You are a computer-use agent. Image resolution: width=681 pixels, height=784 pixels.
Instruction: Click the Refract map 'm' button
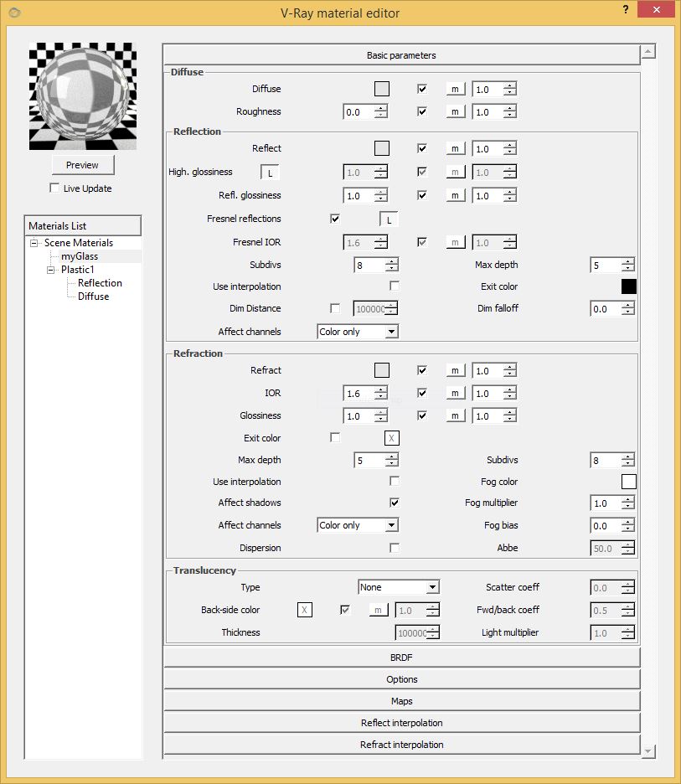point(456,370)
